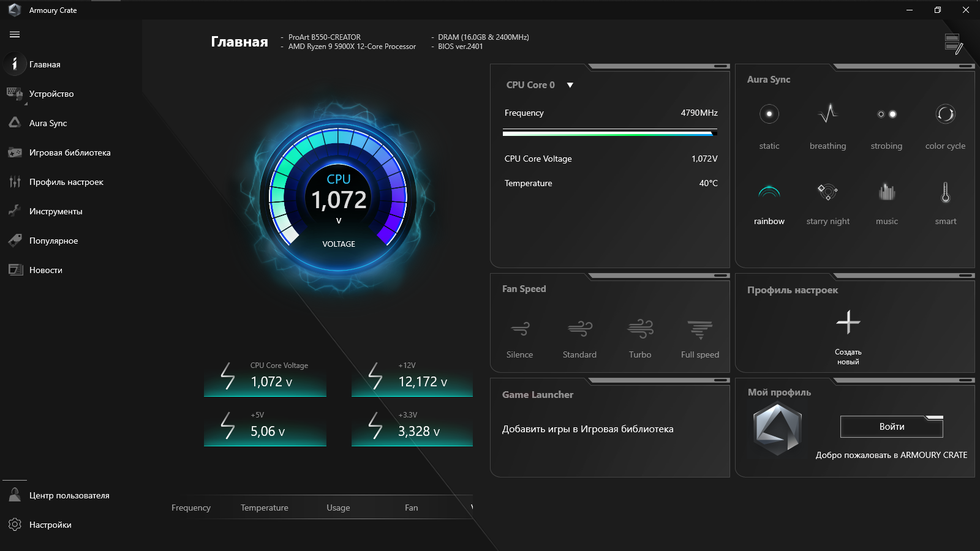The image size is (980, 551).
Task: Open the hamburger menu to collapse the sidebar
Action: click(15, 35)
